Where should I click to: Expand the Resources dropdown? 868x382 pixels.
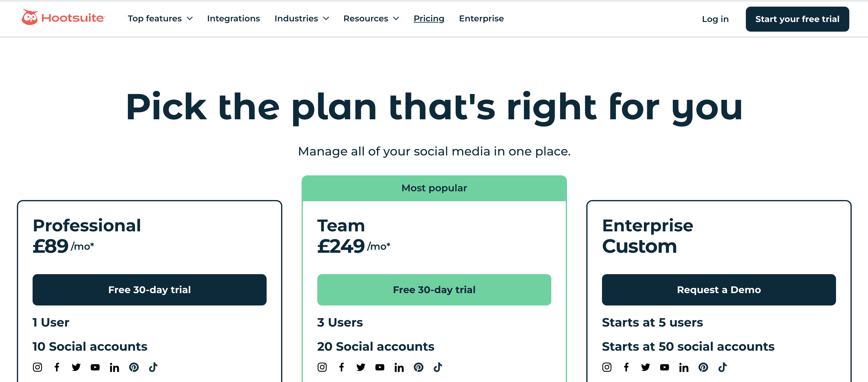371,18
